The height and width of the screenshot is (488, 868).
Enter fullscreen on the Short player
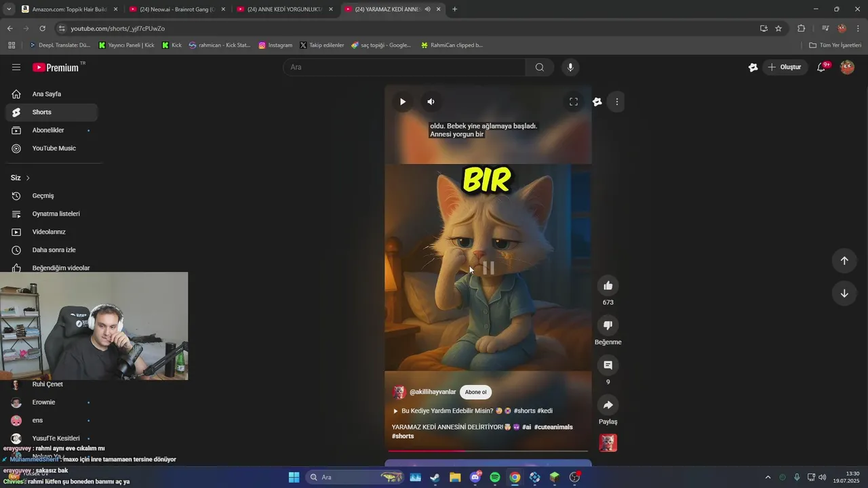coord(574,102)
